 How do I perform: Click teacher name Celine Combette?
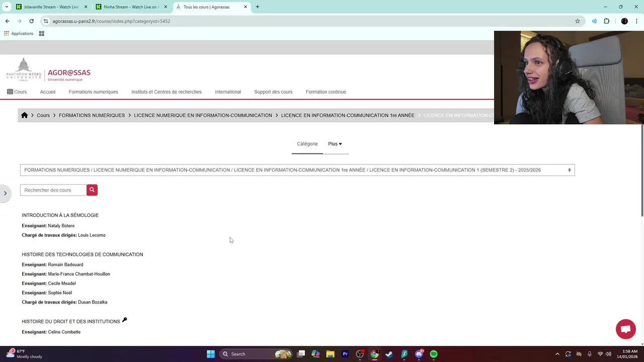(x=64, y=332)
